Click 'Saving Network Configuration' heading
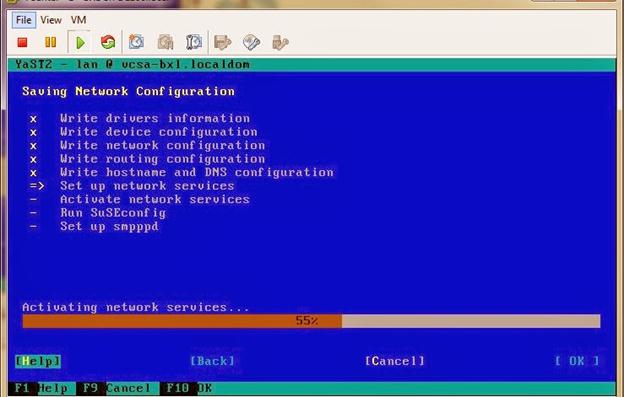This screenshot has width=624, height=397. click(128, 91)
